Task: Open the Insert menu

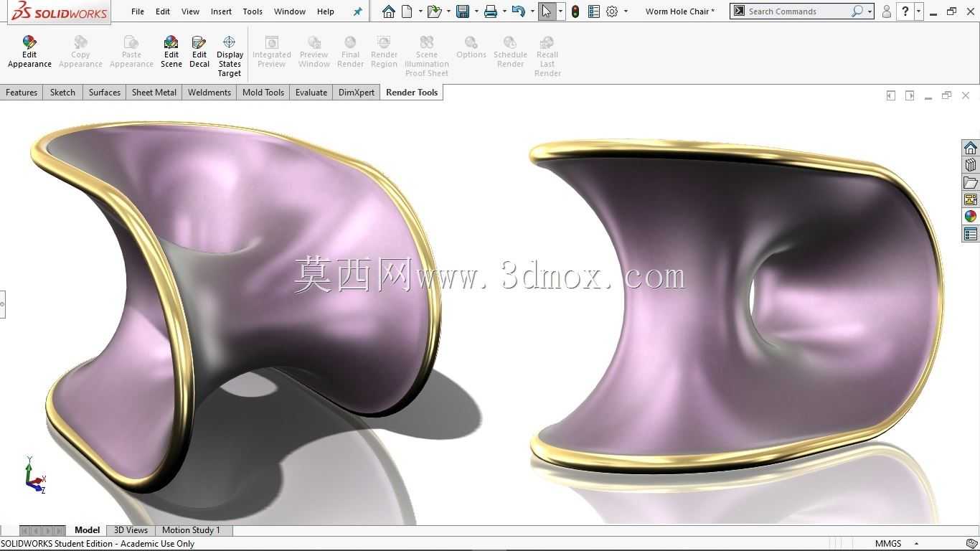Action: [221, 11]
